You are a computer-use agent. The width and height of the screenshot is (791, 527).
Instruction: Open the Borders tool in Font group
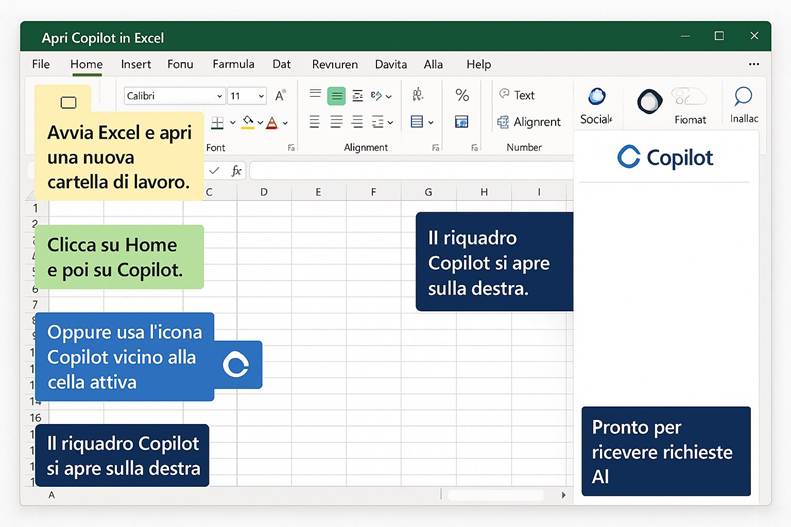217,123
